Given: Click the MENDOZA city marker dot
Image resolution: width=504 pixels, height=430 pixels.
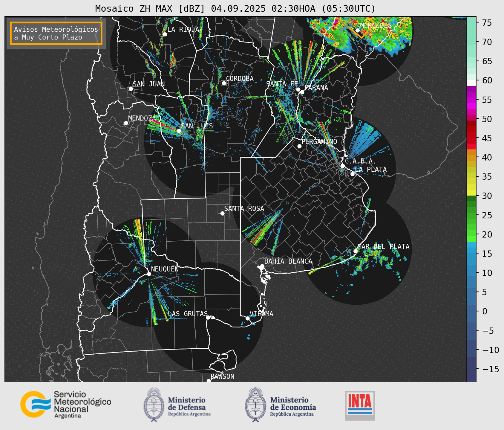Looking at the screenshot, I should [x=126, y=123].
